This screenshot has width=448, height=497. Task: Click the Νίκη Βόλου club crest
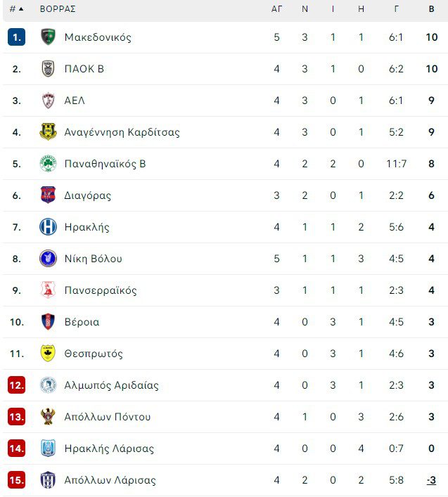pos(48,259)
